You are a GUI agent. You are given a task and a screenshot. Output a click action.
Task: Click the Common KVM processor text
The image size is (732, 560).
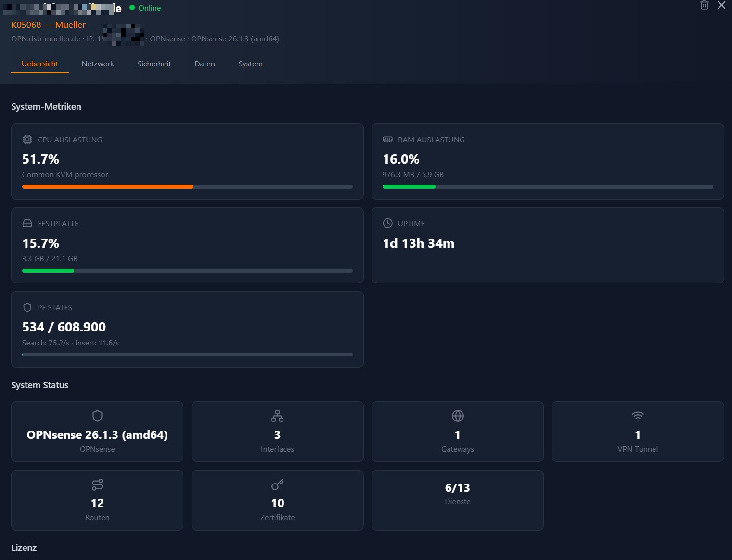[x=65, y=175]
